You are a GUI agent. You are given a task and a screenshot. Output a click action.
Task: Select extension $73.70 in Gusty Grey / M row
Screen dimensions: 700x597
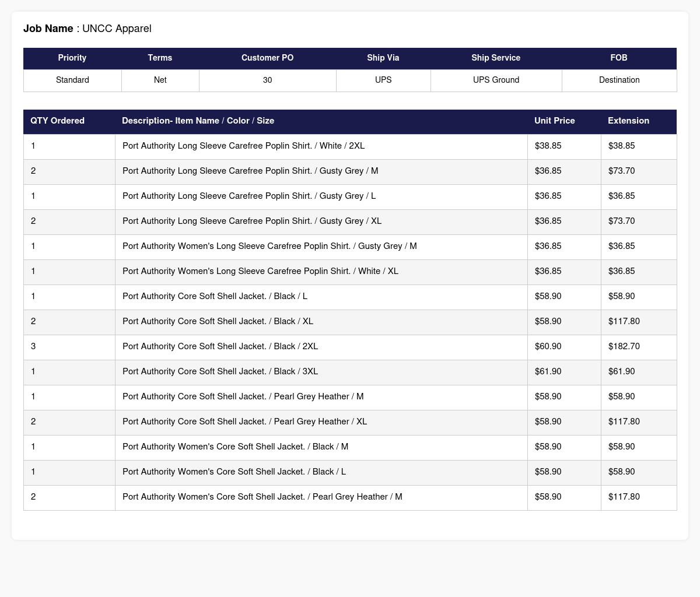639,172
